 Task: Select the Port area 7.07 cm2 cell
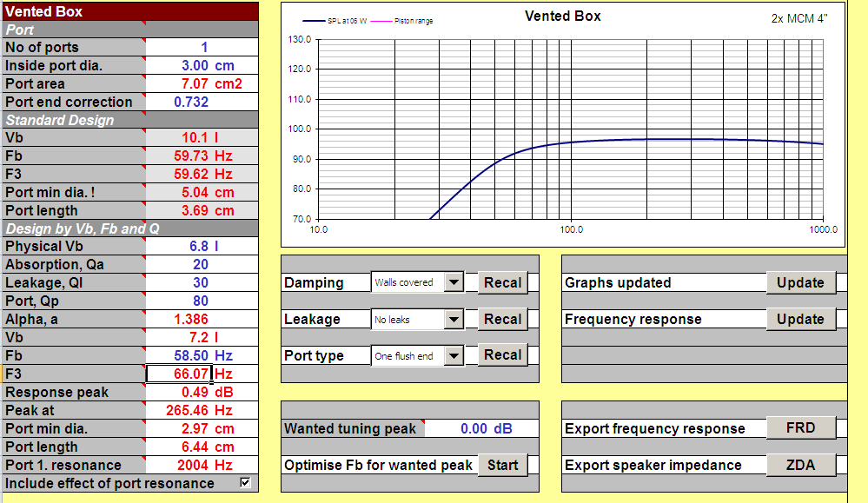[x=202, y=83]
